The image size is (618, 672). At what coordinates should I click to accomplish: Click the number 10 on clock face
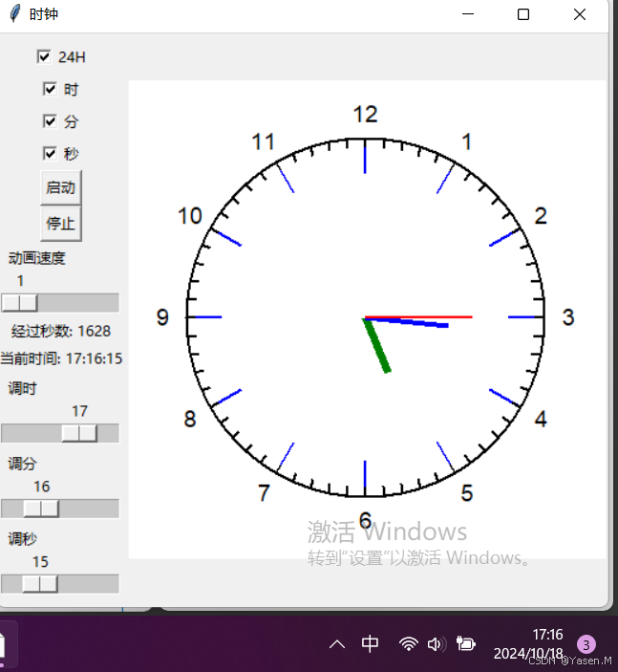[x=190, y=216]
